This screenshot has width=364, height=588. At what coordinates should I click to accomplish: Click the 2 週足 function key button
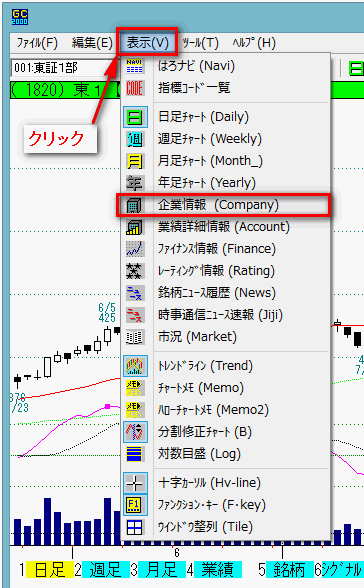click(102, 570)
